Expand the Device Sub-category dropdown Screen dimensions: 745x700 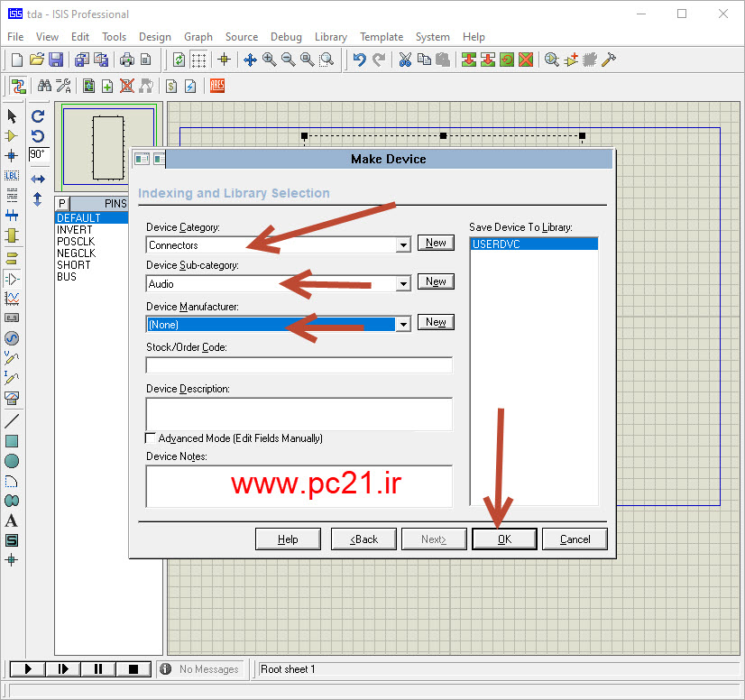click(x=403, y=284)
